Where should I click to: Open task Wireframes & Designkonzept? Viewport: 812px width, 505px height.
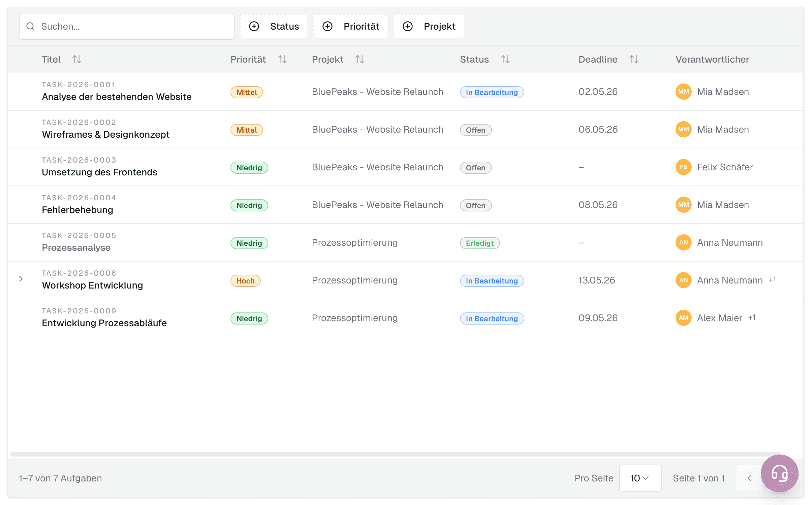coord(105,135)
